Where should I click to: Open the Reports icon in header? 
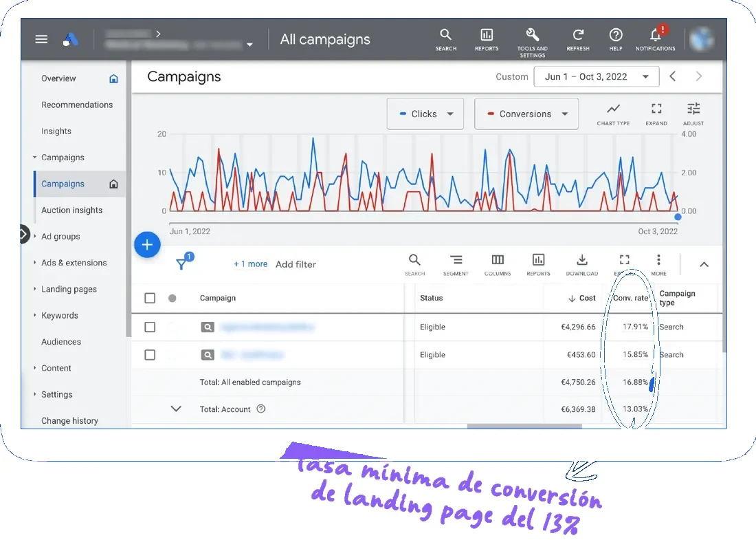[487, 40]
